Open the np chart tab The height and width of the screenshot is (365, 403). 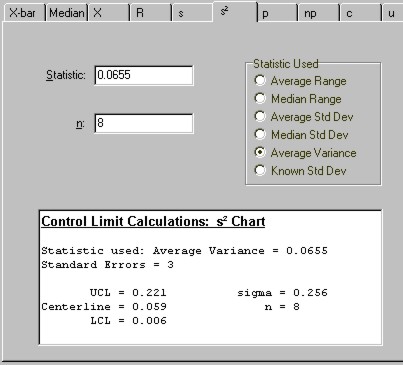pyautogui.click(x=319, y=13)
